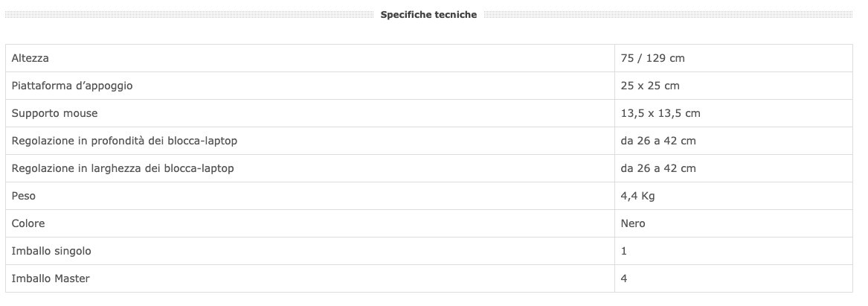Image resolution: width=868 pixels, height=306 pixels.
Task: Select the '75 / 129 cm' value
Action: [x=652, y=58]
